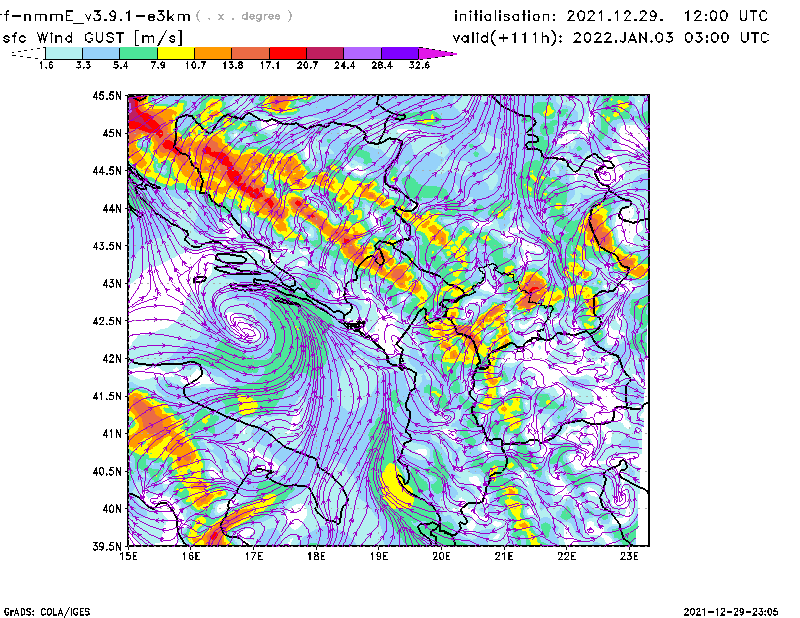Click the yellow 7.9–10.7 legend swatch

tap(176, 53)
